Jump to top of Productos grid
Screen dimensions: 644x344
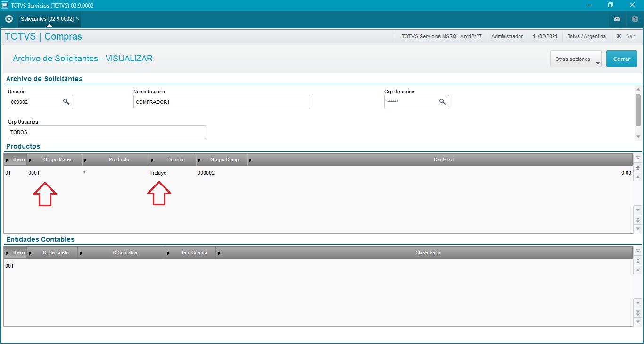coord(638,159)
